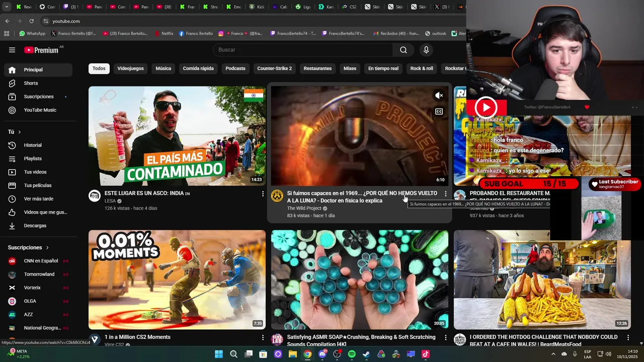Select the Música filter chip
644x362 pixels.
click(163, 68)
